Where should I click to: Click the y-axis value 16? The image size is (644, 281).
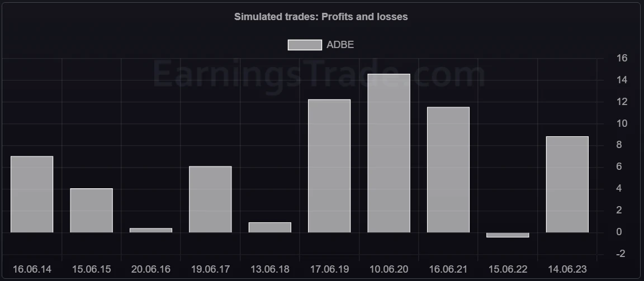[x=622, y=58]
